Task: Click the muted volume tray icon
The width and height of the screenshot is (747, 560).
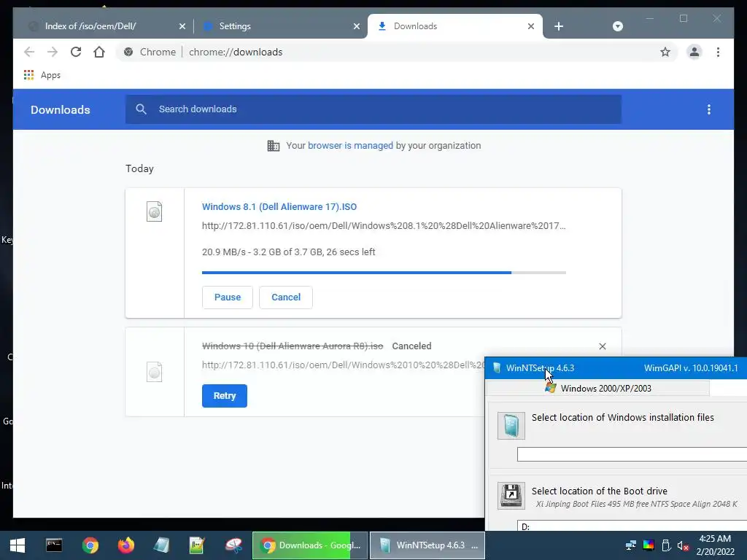Action: pyautogui.click(x=683, y=545)
